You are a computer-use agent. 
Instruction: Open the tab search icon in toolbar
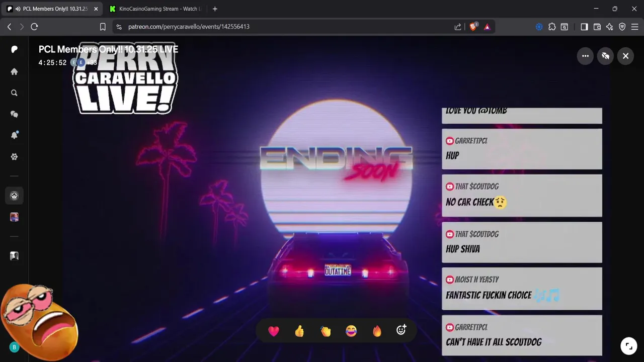coord(565,27)
